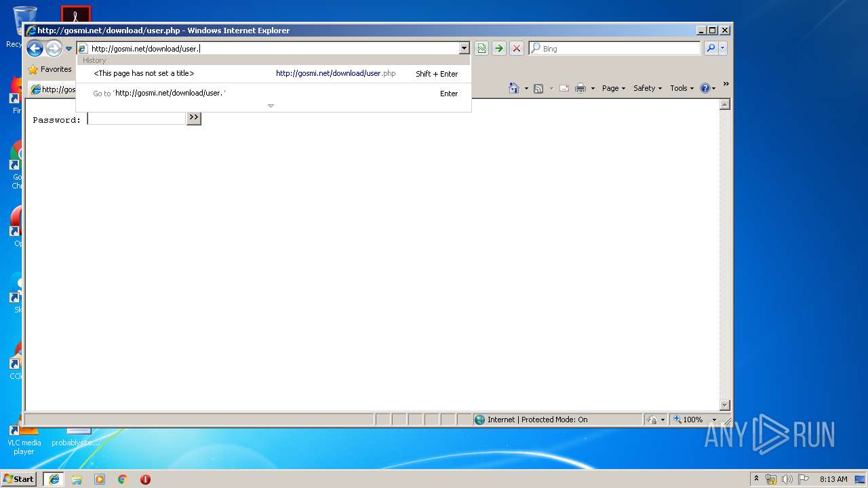Viewport: 868px width, 488px height.
Task: Click the RSS Feeds icon
Action: (538, 88)
